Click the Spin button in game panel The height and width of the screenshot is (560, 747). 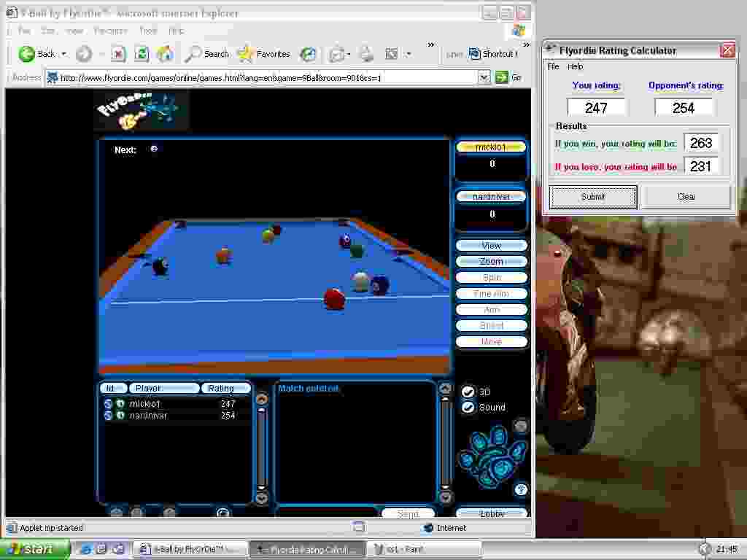coord(491,277)
